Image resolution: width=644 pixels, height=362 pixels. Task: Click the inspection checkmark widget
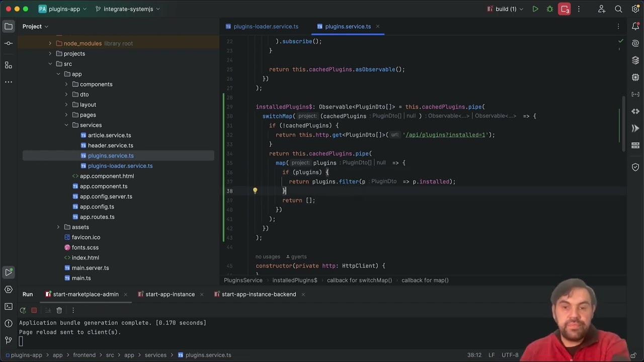[x=620, y=41]
